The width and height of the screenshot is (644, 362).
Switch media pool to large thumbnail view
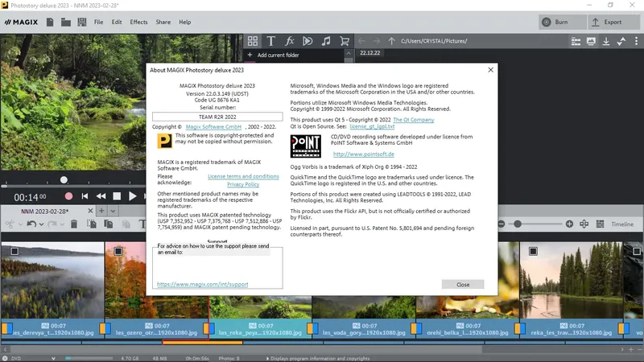[x=591, y=41]
